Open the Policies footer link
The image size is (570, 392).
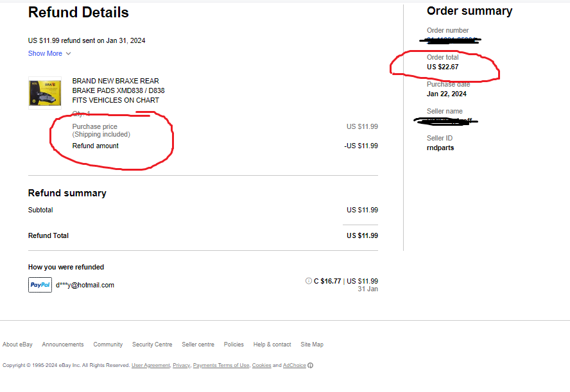(x=234, y=345)
